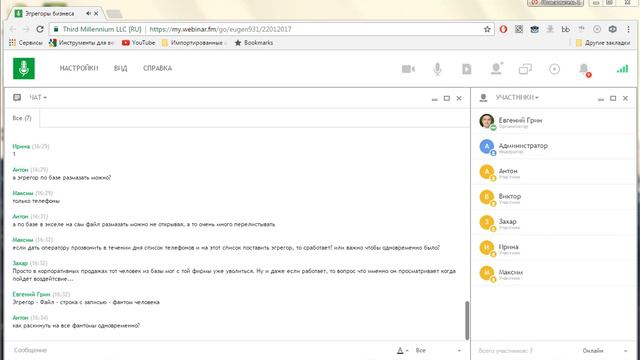Click the record circle icon
Viewport: 640px width, 360px height.
[554, 69]
